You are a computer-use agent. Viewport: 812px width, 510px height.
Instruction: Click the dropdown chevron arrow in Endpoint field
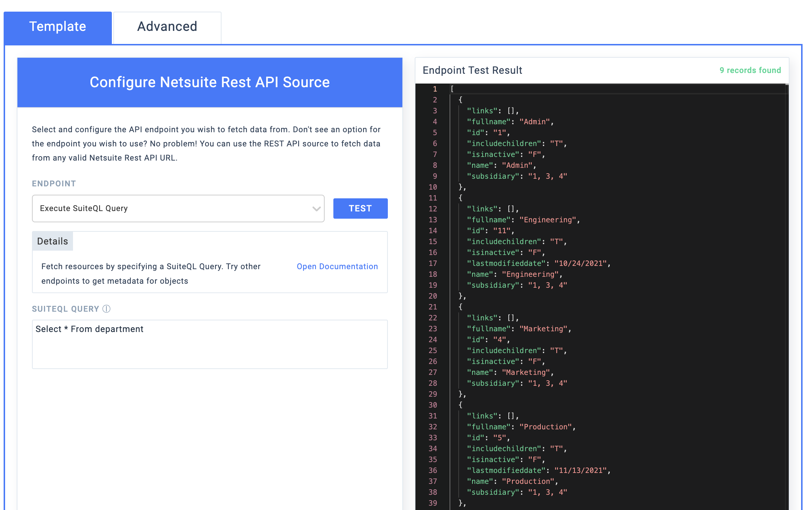coord(316,209)
